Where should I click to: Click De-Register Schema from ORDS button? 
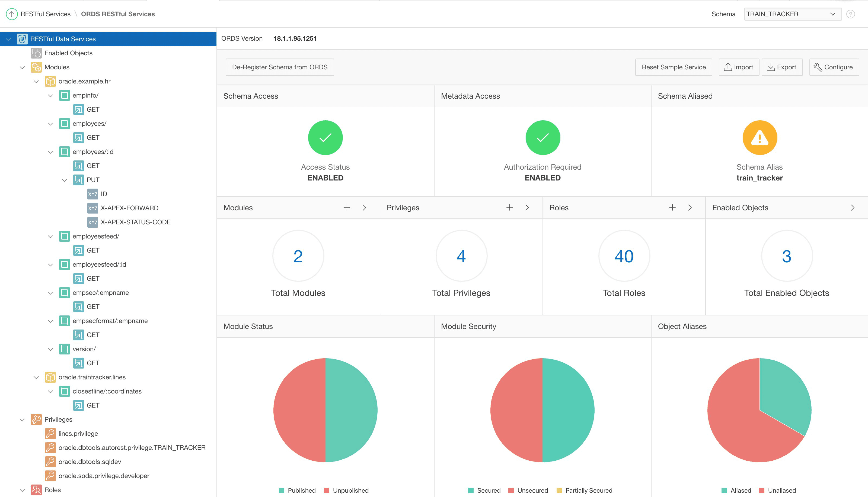279,67
